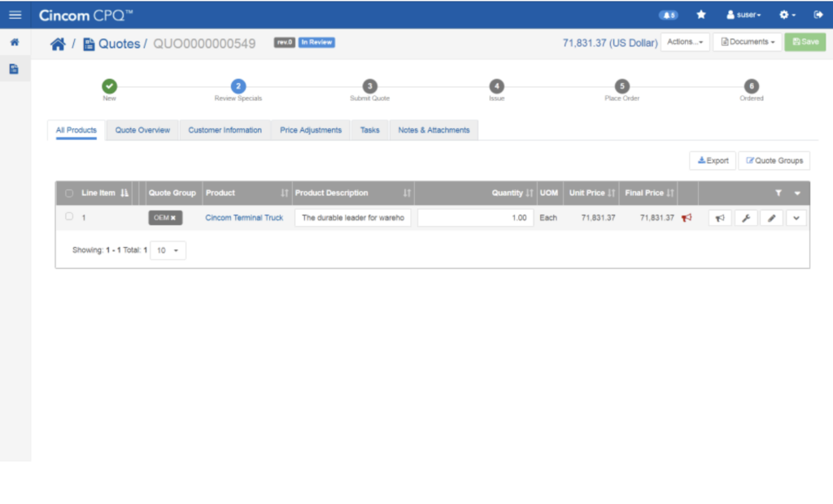Click the Cincom CPQ logo

click(85, 15)
